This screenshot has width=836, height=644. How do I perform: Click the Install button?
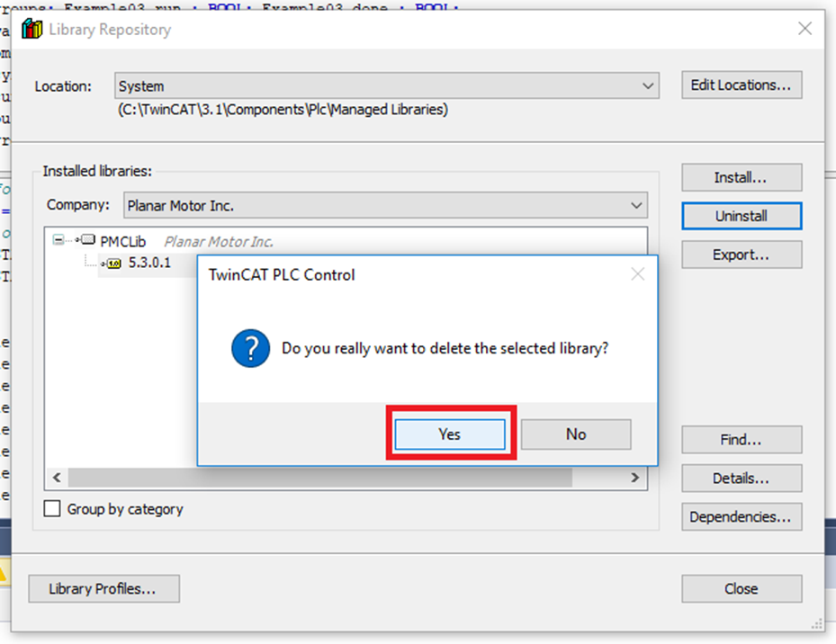(741, 178)
